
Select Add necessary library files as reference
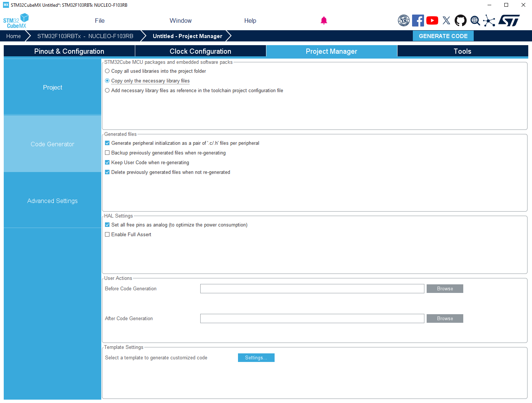tap(107, 90)
